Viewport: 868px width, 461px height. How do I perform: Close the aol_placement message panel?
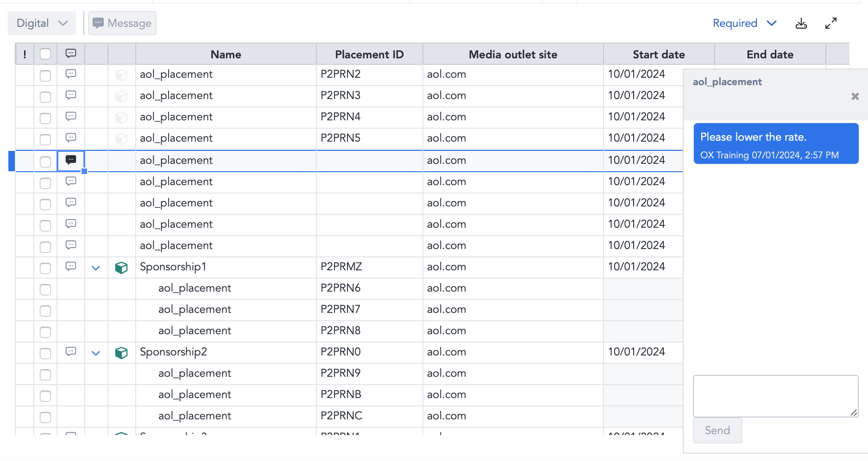[855, 96]
